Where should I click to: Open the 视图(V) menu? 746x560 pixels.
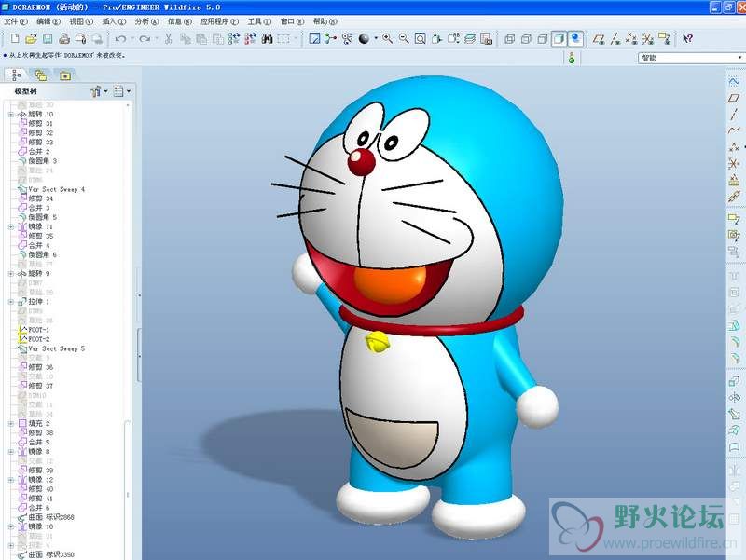pyautogui.click(x=81, y=21)
